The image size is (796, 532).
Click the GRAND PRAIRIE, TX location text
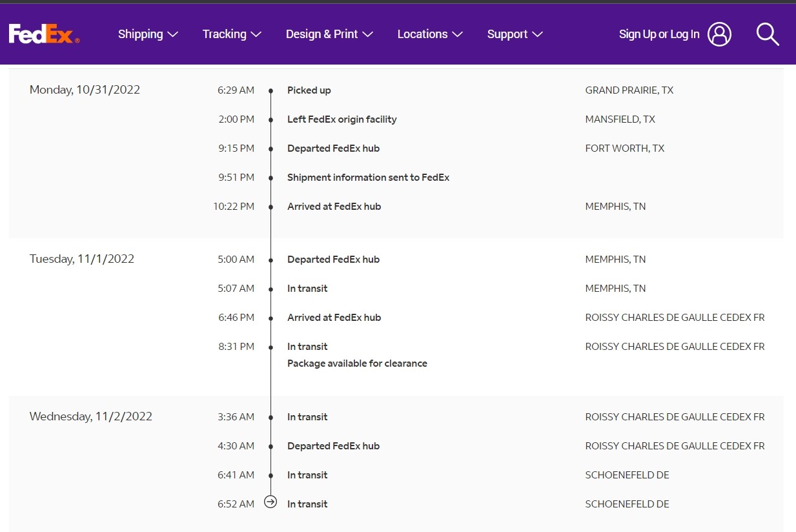point(629,90)
